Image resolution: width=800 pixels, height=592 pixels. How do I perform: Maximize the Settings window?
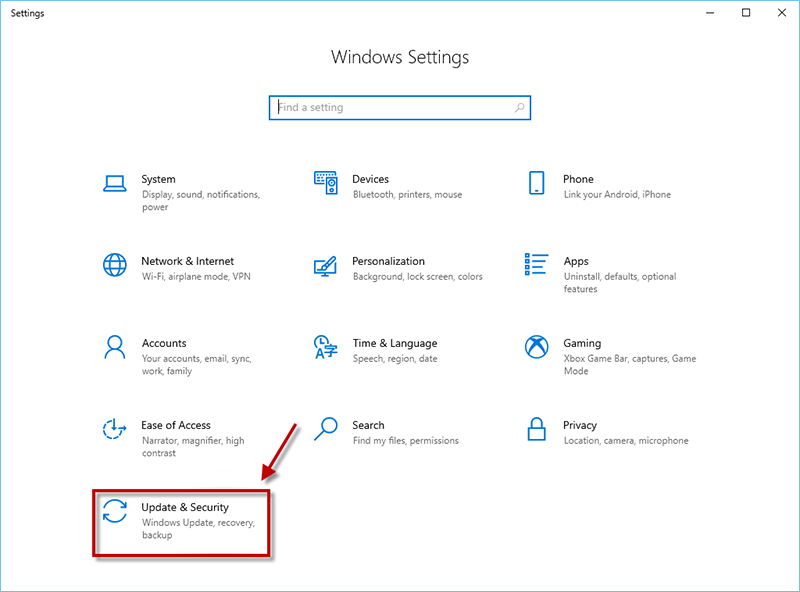click(x=746, y=13)
